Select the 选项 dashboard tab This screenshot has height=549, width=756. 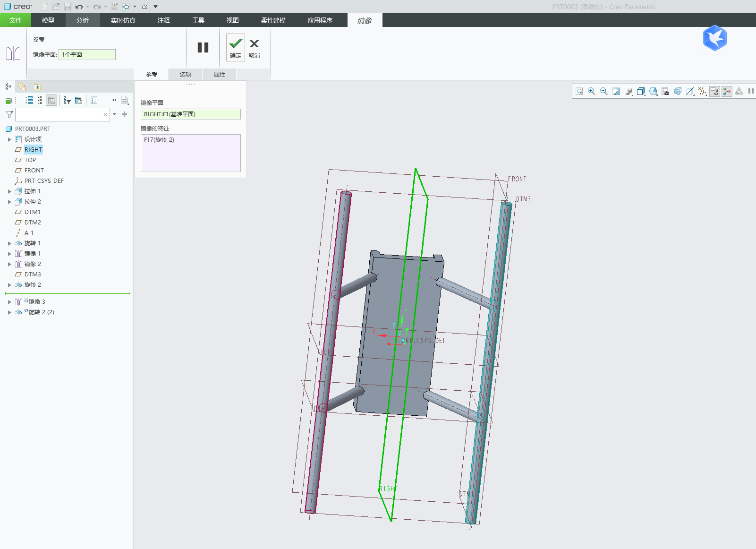point(186,74)
